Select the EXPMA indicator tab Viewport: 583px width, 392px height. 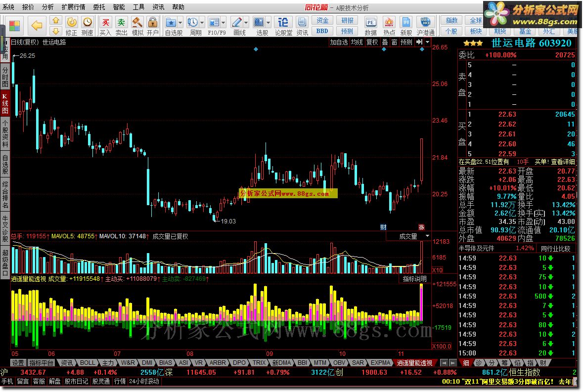380,363
